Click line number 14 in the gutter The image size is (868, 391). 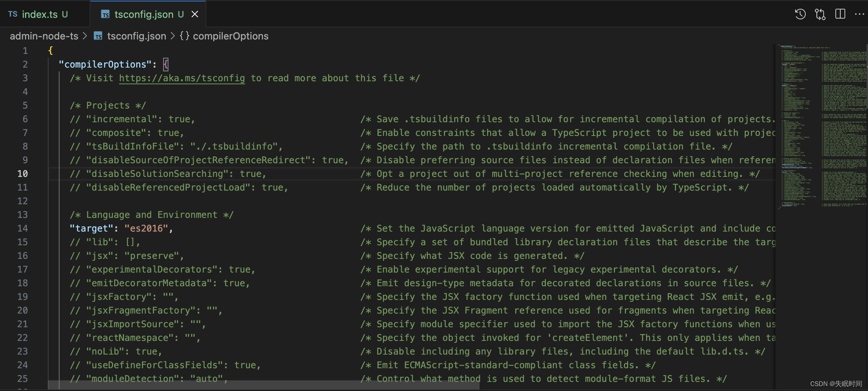(22, 229)
